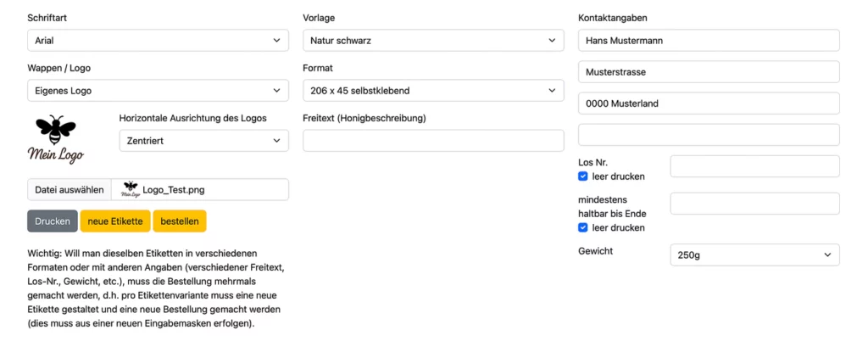Click the Hans Mustermann contact field

point(709,41)
